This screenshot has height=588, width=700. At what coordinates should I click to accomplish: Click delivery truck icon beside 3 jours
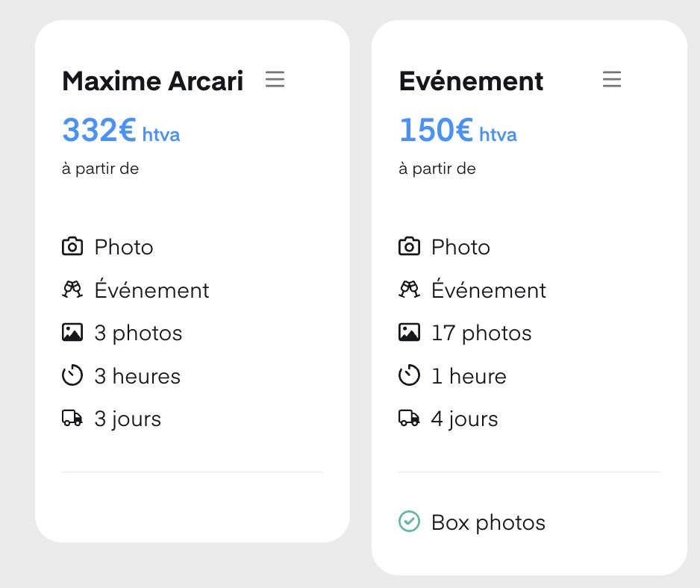(72, 419)
